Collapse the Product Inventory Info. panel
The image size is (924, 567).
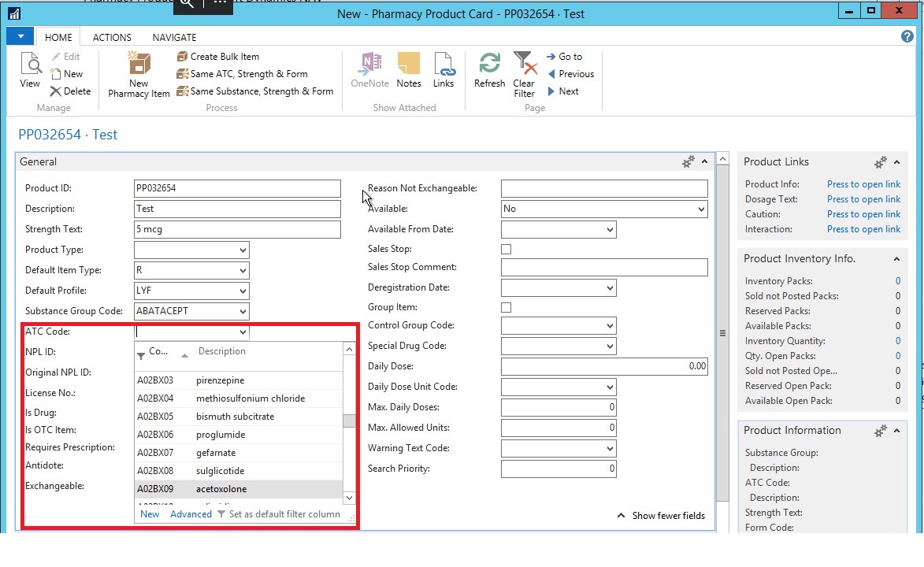click(896, 259)
